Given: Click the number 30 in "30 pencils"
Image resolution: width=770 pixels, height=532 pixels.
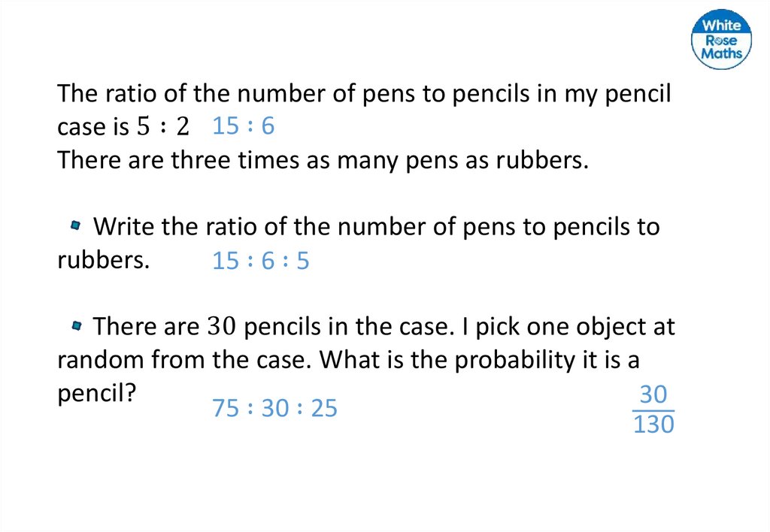Looking at the screenshot, I should (x=225, y=328).
